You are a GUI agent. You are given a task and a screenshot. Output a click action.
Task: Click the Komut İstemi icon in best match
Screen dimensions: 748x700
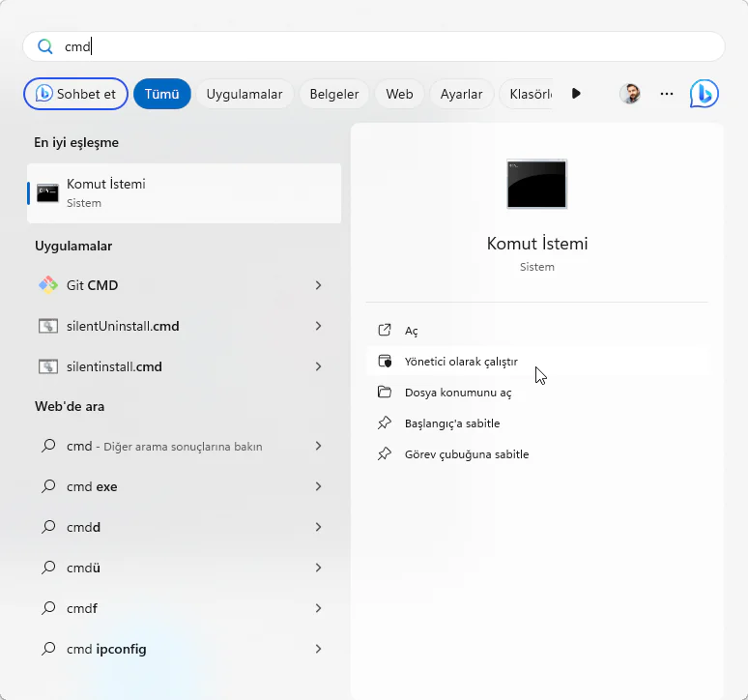click(x=47, y=192)
